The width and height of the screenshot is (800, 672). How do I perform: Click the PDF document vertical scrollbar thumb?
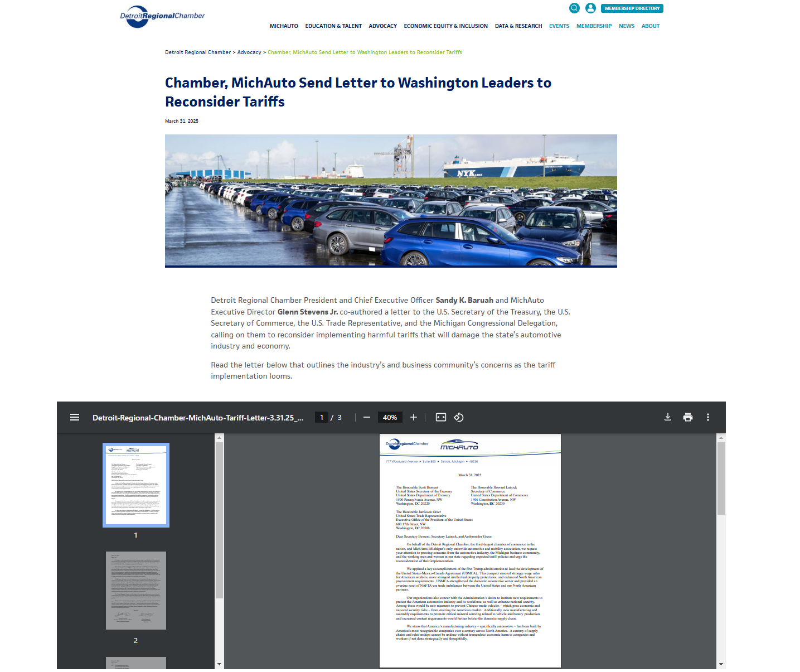(x=721, y=478)
